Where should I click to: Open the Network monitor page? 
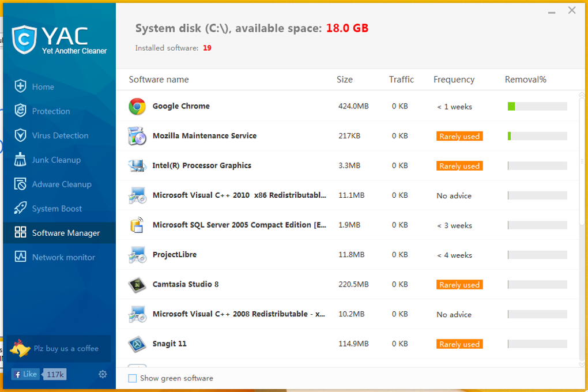coord(63,257)
